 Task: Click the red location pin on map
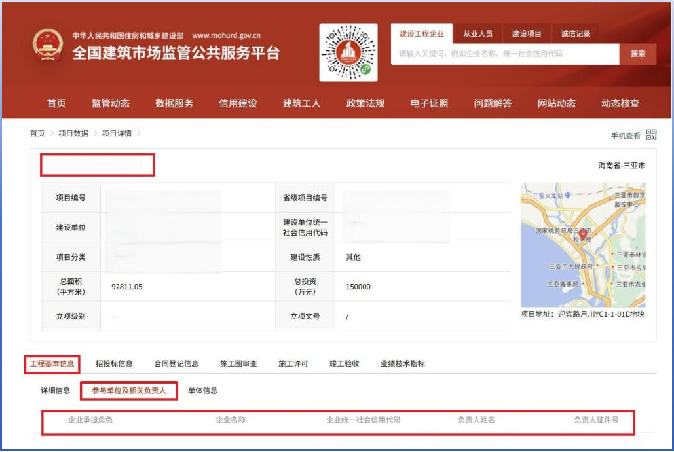coord(583,234)
